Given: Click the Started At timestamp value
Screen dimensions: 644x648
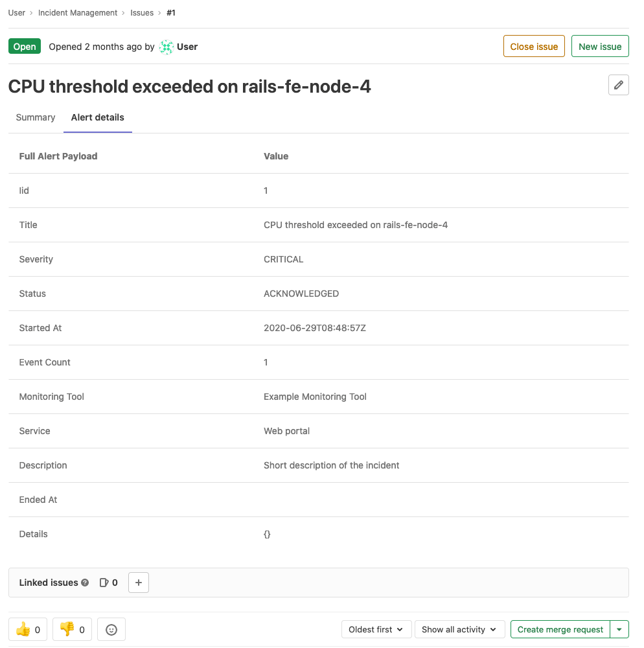Looking at the screenshot, I should (315, 328).
